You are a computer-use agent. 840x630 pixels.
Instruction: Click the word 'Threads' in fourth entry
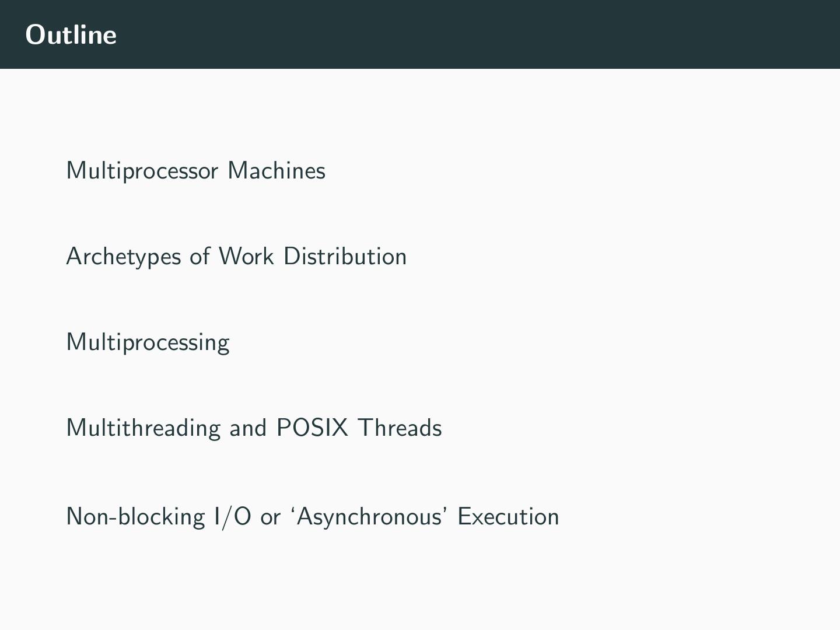point(400,428)
